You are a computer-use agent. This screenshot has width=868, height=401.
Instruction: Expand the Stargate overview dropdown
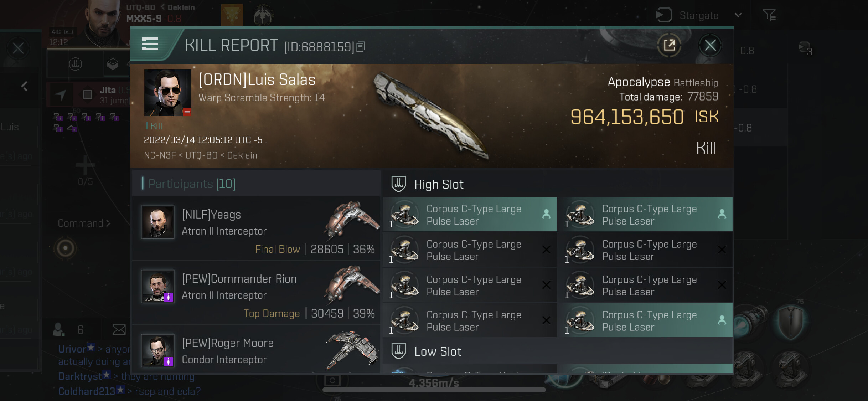pos(738,15)
